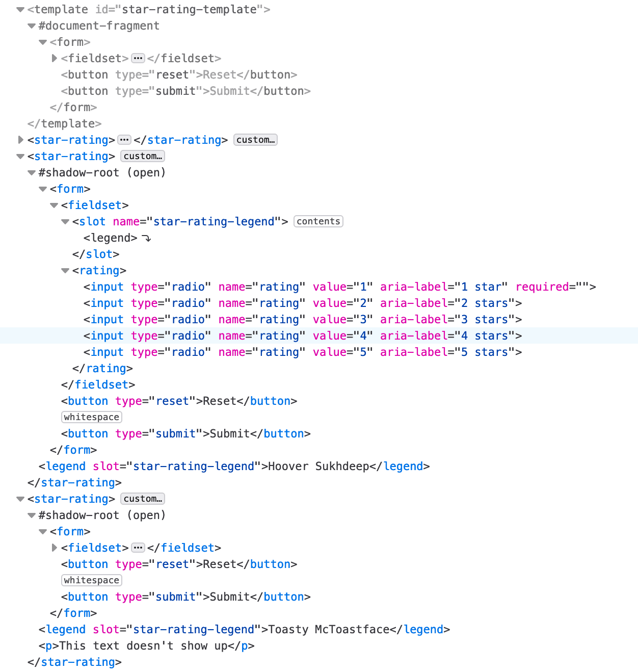Click the whitespace badge in the last shadow form
Screen dimensions: 638x672
click(91, 580)
